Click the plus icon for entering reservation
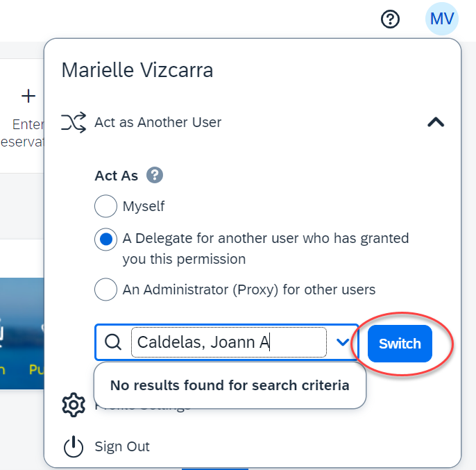Image resolution: width=476 pixels, height=470 pixels. 28,95
